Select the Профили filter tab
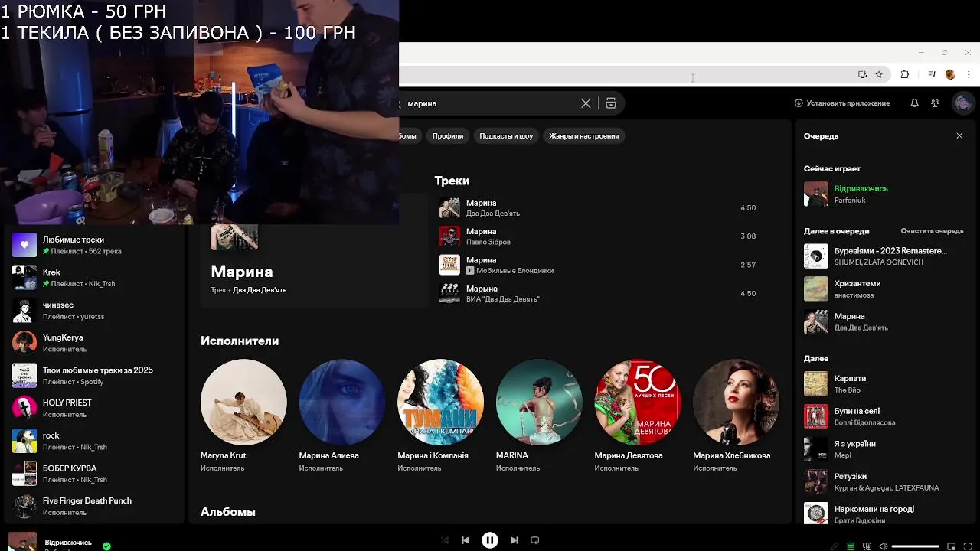The image size is (980, 551). 448,136
